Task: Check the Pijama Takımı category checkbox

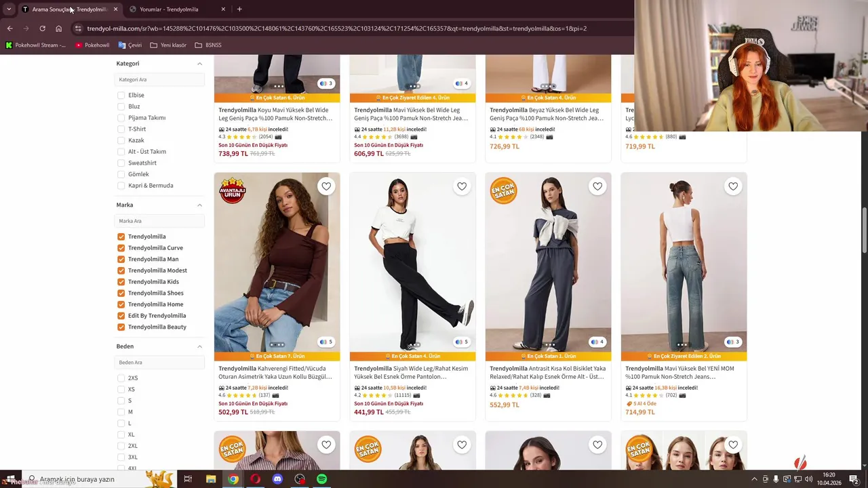Action: pos(121,118)
